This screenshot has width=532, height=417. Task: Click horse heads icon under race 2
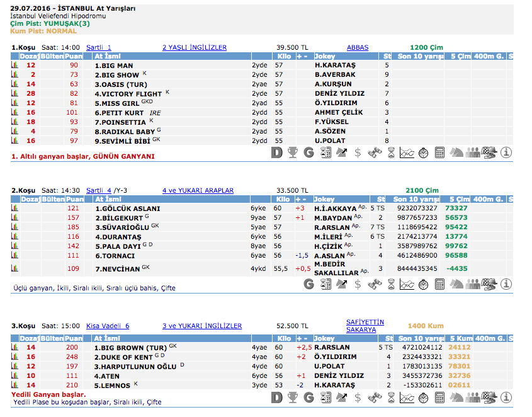(x=456, y=284)
